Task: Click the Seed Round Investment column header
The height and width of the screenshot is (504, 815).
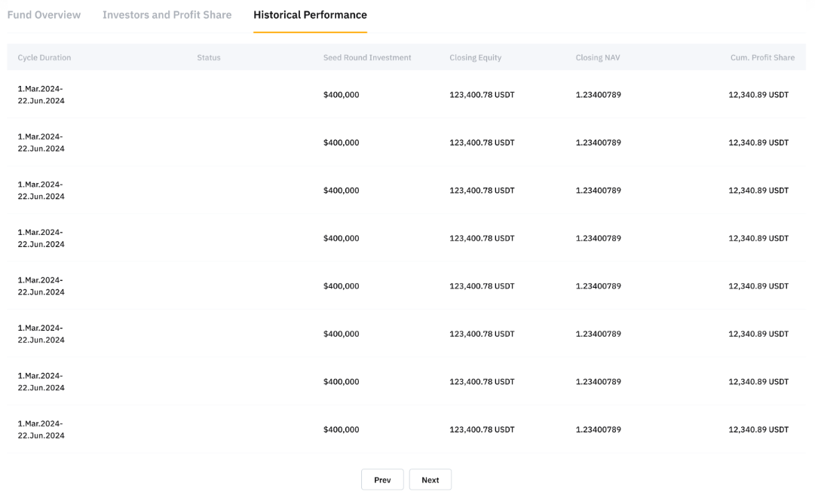Action: click(367, 58)
